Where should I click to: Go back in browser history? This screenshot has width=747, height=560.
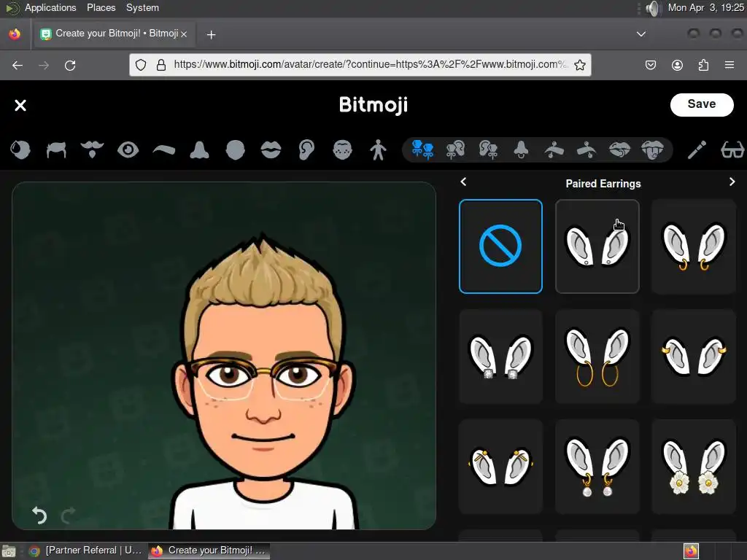(18, 65)
